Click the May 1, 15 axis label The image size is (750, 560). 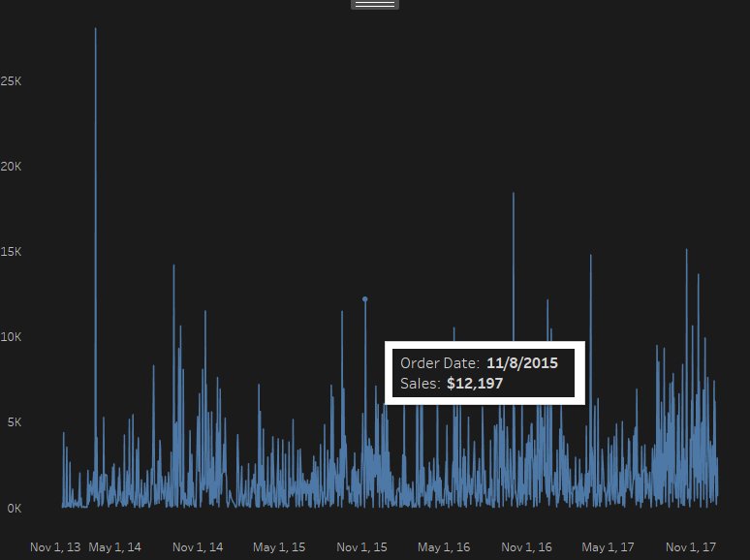tap(279, 547)
